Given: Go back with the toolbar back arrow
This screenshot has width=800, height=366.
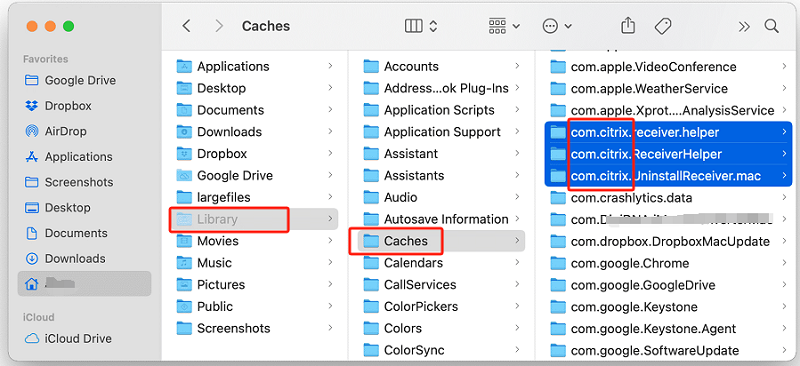Looking at the screenshot, I should click(187, 26).
